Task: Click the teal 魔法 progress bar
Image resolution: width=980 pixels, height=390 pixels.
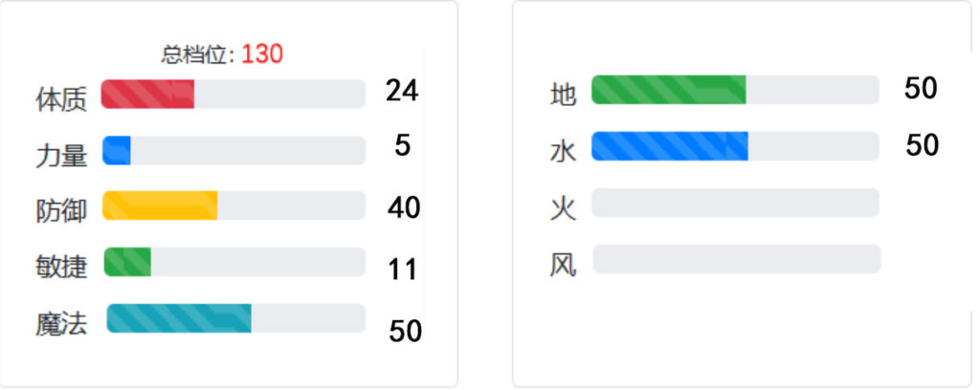Action: click(236, 318)
